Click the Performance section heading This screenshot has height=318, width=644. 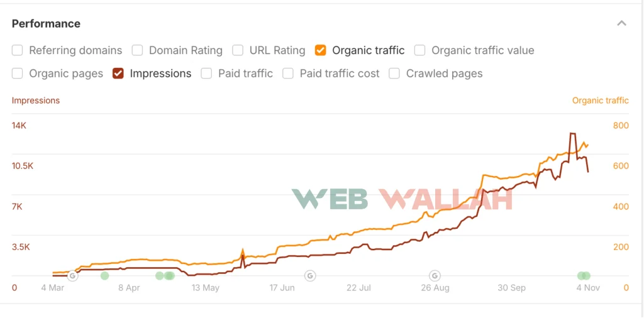[46, 24]
